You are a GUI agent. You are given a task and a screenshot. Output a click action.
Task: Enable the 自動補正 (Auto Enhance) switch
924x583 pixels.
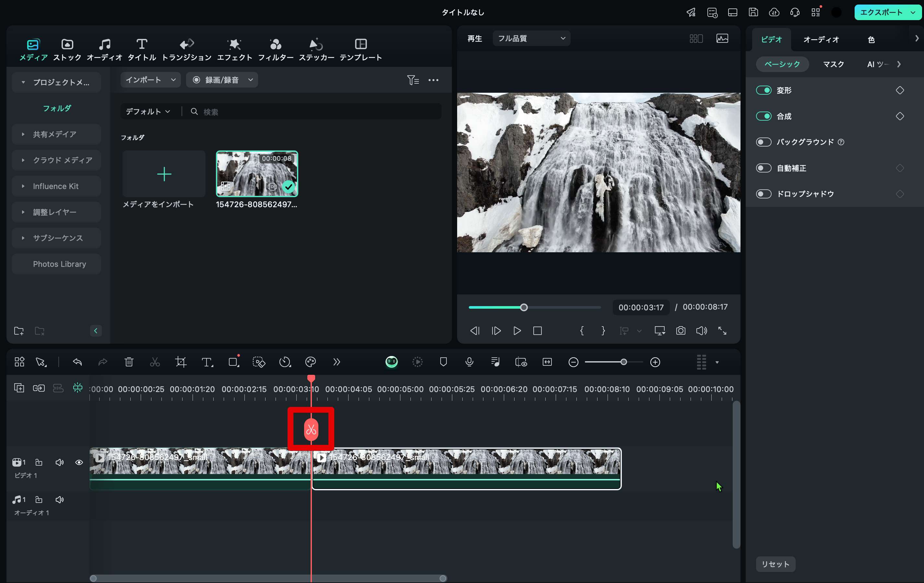click(763, 168)
